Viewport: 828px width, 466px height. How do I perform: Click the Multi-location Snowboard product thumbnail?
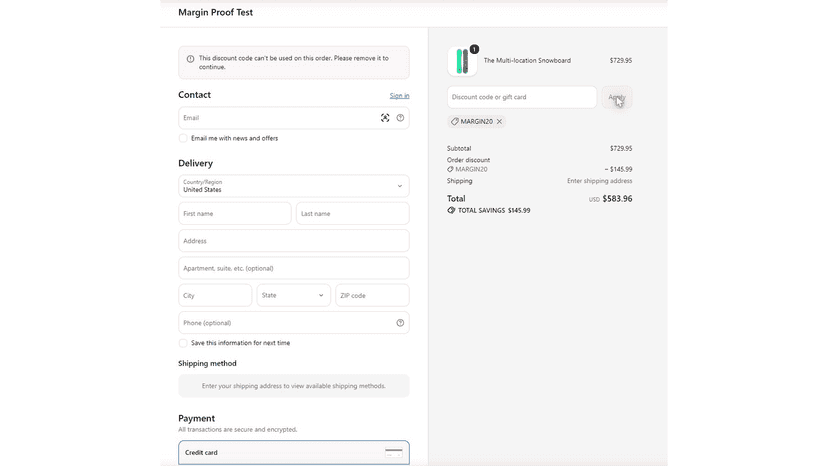click(462, 61)
